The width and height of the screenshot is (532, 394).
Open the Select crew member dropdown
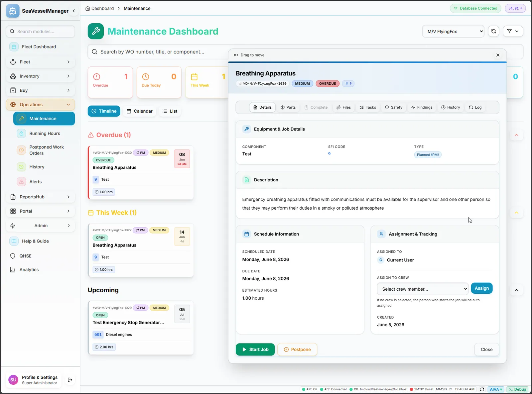click(x=423, y=289)
